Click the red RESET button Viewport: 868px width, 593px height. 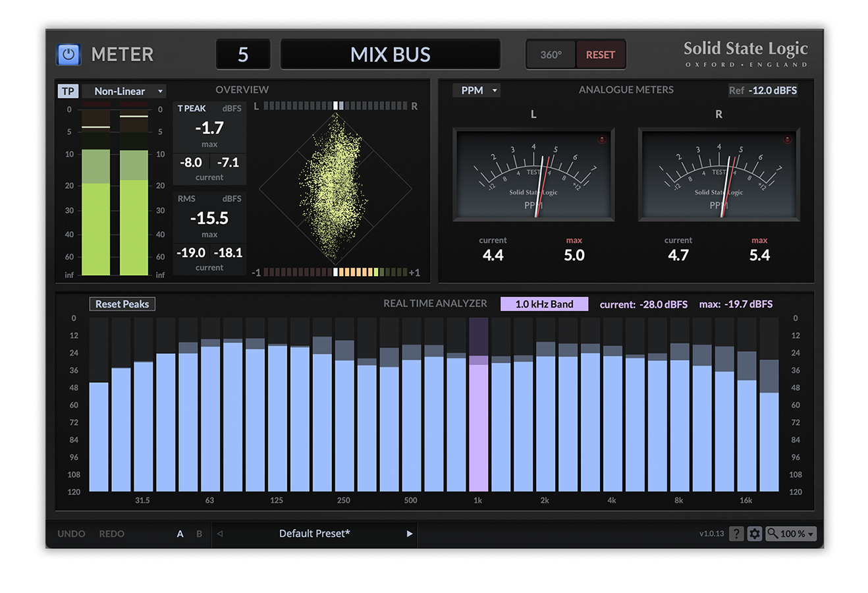[601, 55]
